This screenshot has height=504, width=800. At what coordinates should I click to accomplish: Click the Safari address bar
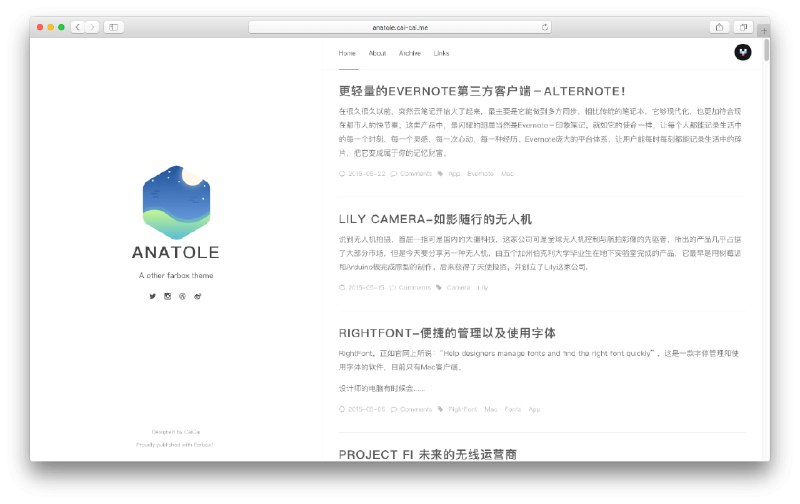[x=400, y=27]
